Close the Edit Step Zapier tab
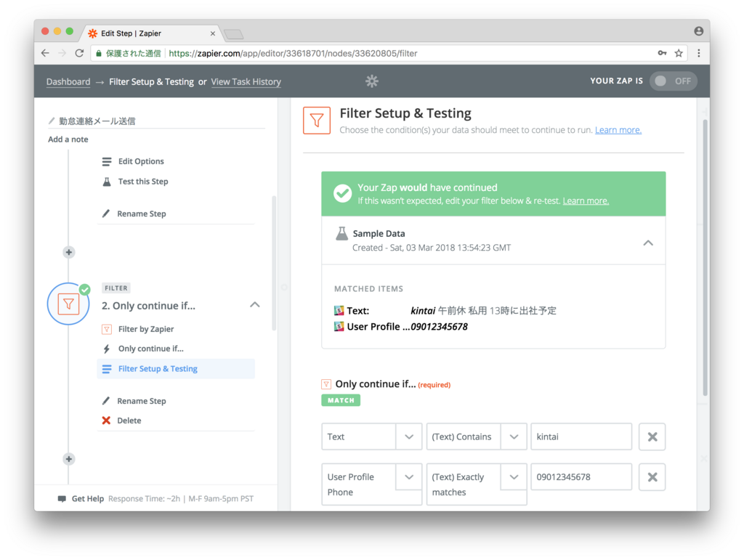Viewport: 744px width, 560px height. pyautogui.click(x=213, y=33)
